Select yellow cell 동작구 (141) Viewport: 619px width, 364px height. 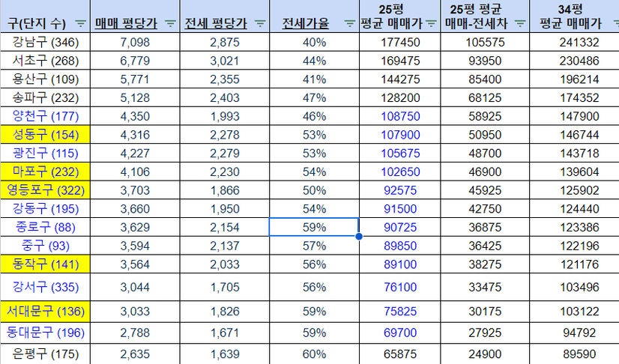tap(46, 264)
